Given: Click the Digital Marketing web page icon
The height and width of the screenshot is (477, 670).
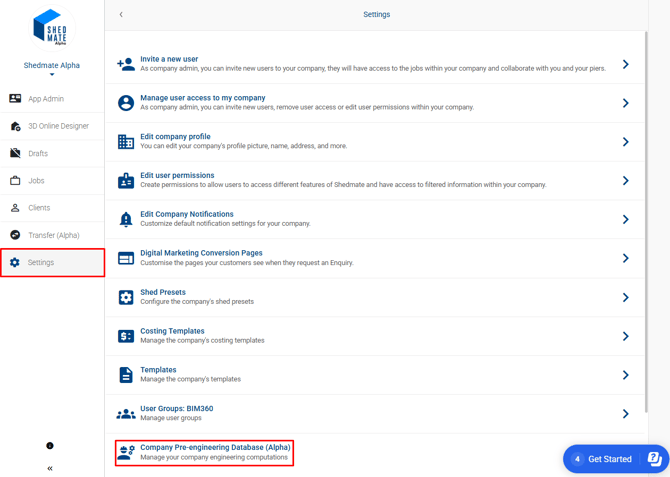Looking at the screenshot, I should [126, 258].
